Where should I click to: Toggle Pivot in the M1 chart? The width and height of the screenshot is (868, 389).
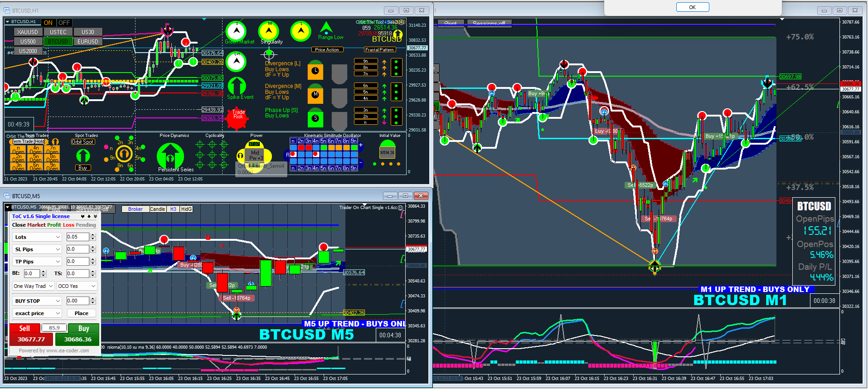pos(451,23)
